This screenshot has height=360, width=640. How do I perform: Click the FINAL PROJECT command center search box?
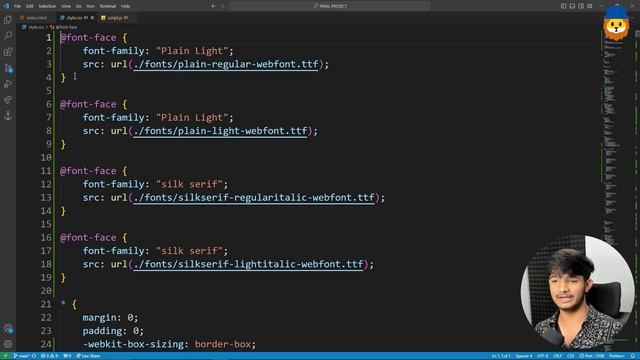(330, 6)
